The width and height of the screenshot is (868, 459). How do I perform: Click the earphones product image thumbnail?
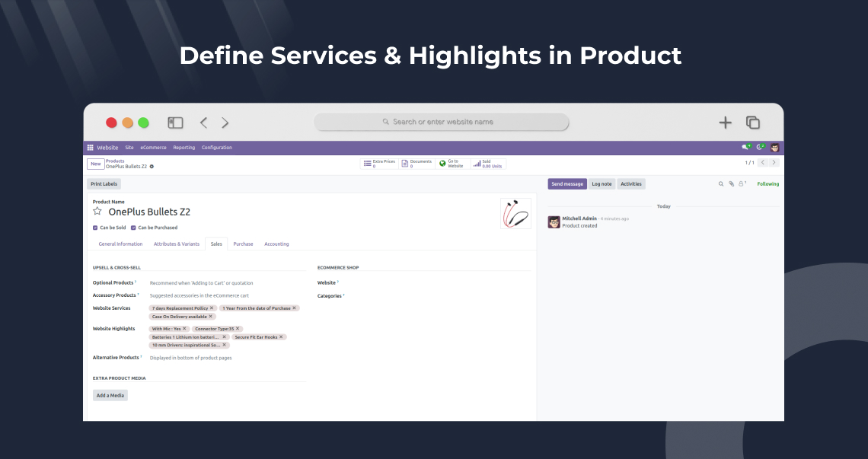(515, 213)
